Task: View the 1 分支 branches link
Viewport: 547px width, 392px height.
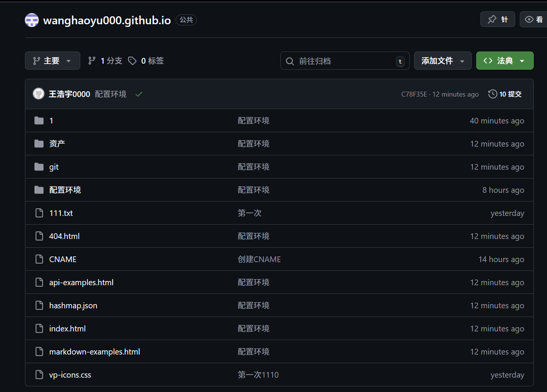Action: (105, 61)
